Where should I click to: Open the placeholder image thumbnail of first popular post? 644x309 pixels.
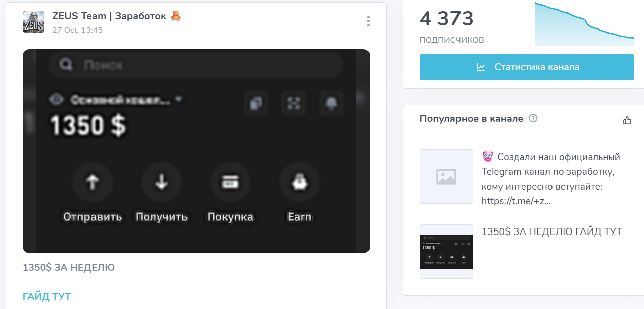tap(446, 177)
